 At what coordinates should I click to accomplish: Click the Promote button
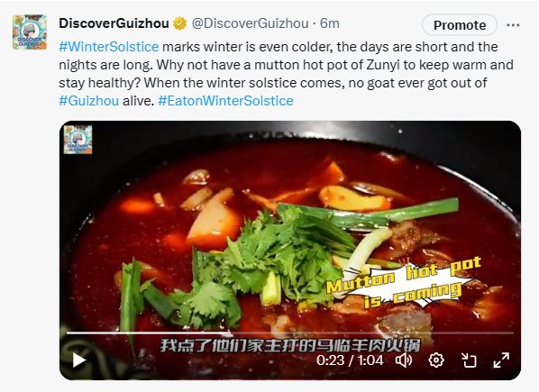[460, 25]
